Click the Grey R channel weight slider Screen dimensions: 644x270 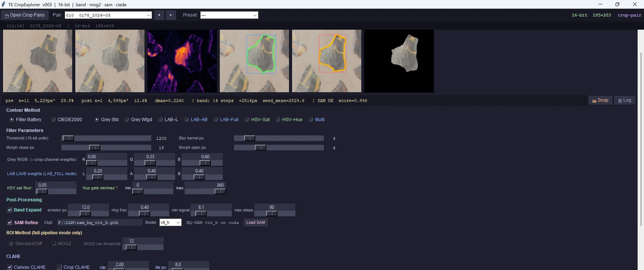point(106,163)
